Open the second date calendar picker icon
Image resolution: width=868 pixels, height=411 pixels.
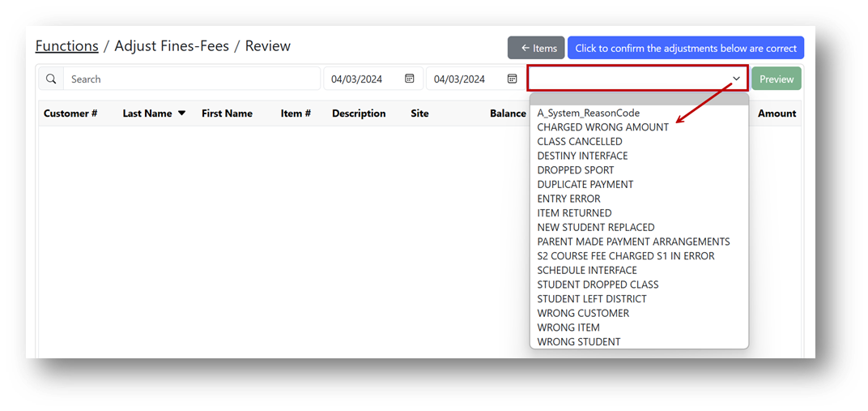click(x=512, y=79)
